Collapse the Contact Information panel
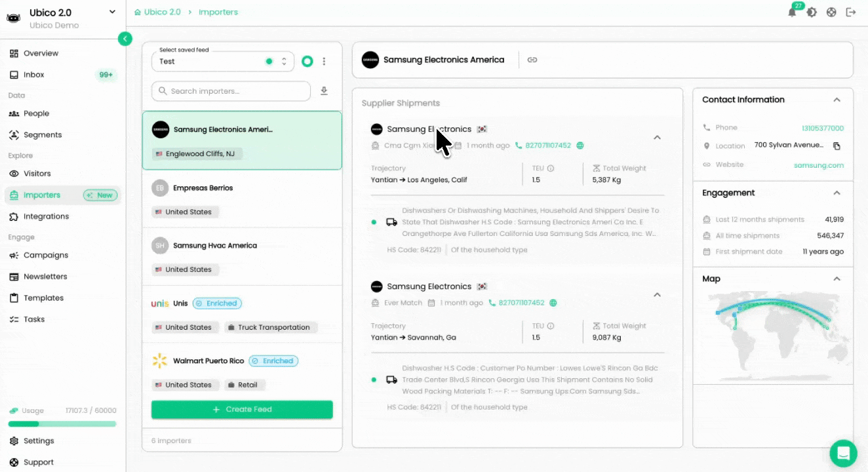868x472 pixels. pyautogui.click(x=837, y=100)
